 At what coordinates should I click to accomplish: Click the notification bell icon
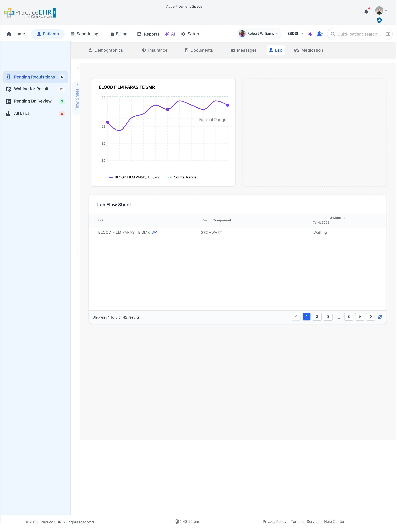tap(366, 12)
